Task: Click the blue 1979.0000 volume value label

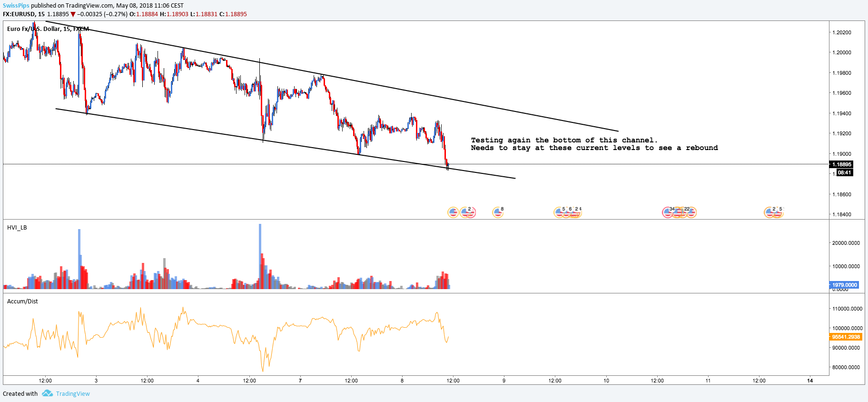Action: click(x=844, y=285)
